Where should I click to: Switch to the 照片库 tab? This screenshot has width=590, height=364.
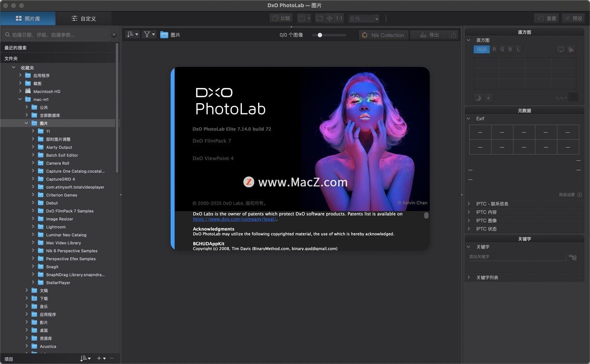[x=28, y=18]
